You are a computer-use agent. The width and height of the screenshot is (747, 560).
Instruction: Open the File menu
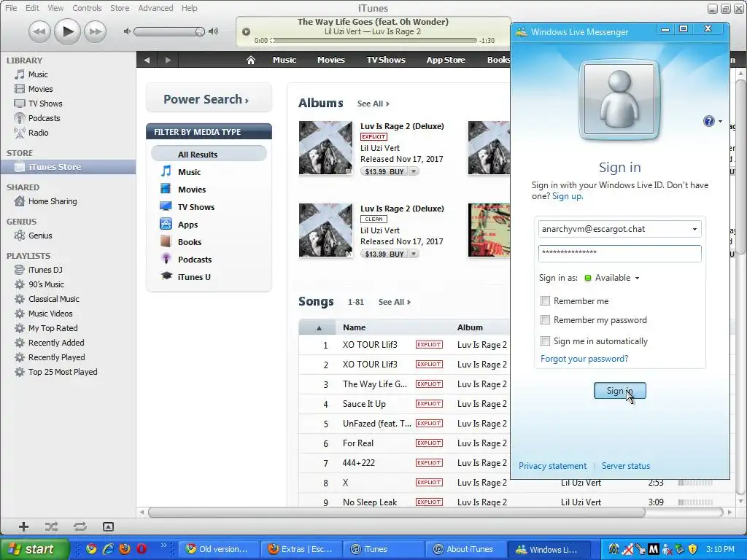coord(11,8)
